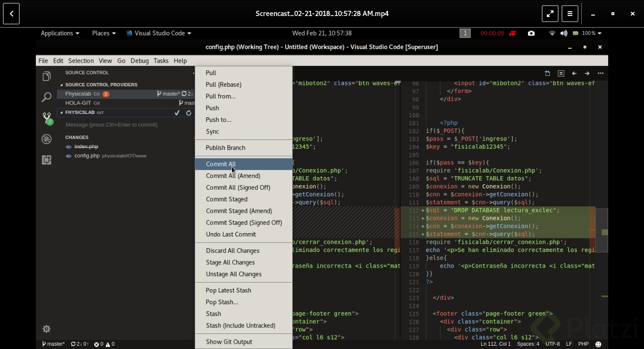Image resolution: width=644 pixels, height=349 pixels.
Task: Select Unstage All Changes entry
Action: click(x=244, y=274)
